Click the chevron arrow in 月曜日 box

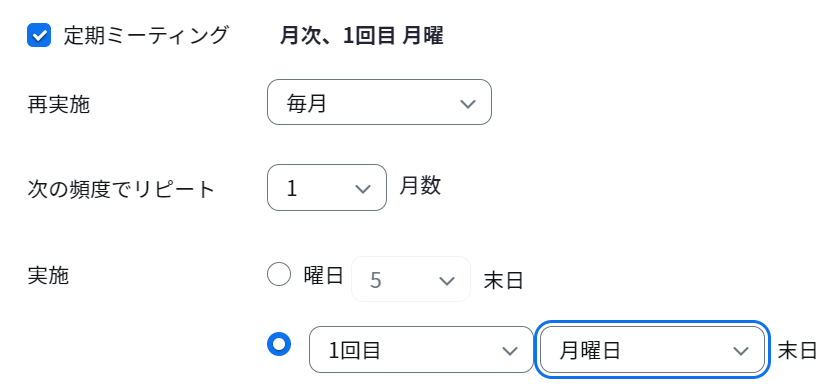click(x=741, y=351)
